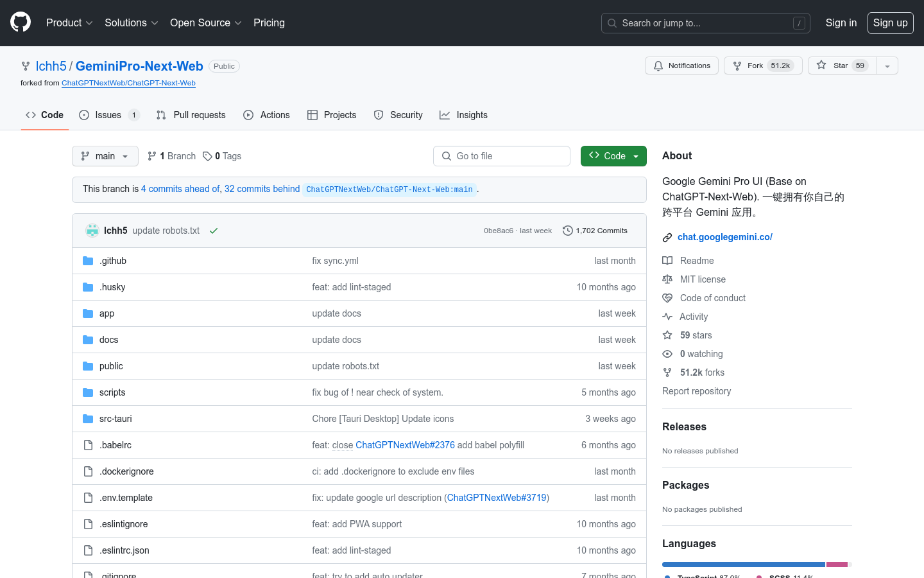
Task: Open the 1,702 Commits history
Action: pyautogui.click(x=595, y=231)
